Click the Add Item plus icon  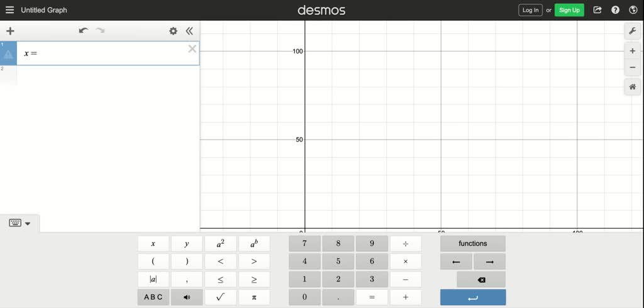point(10,31)
